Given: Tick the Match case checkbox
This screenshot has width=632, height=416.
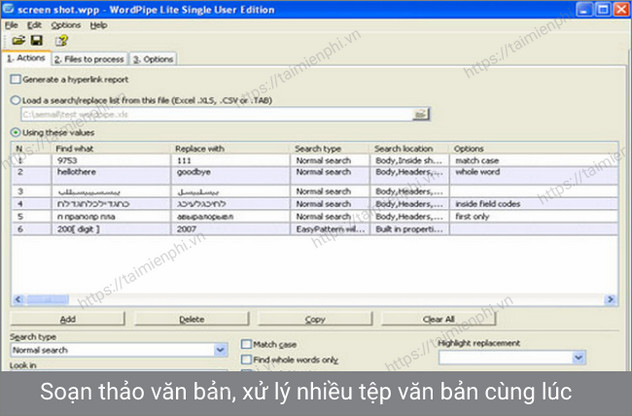Looking at the screenshot, I should (x=246, y=344).
